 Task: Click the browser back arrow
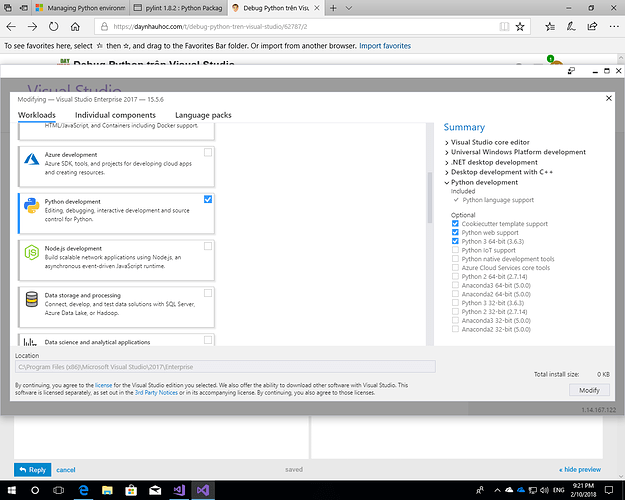11,27
